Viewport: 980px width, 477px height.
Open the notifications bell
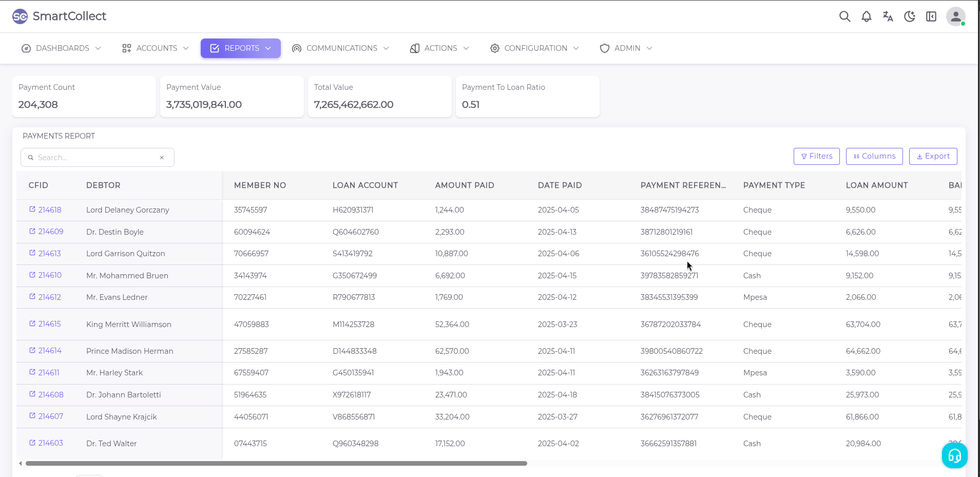coord(866,16)
